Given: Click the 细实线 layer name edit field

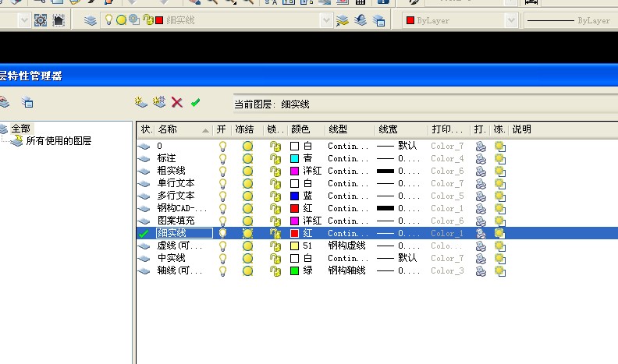Looking at the screenshot, I should click(184, 233).
